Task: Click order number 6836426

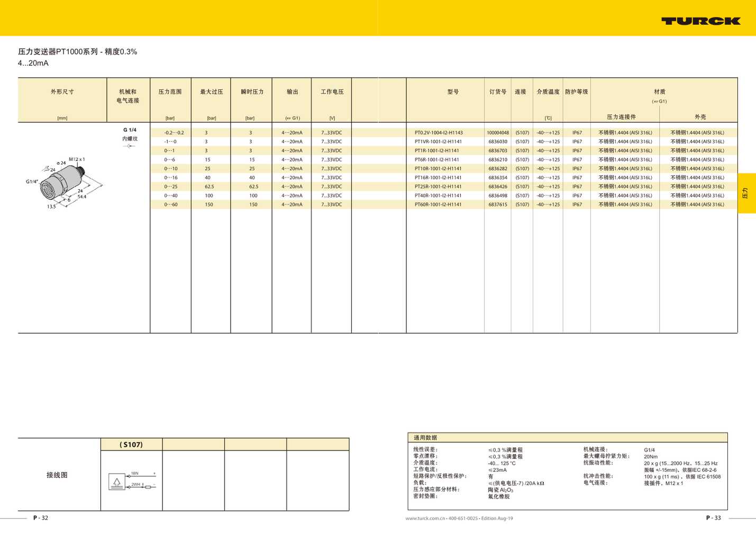Action: [498, 187]
